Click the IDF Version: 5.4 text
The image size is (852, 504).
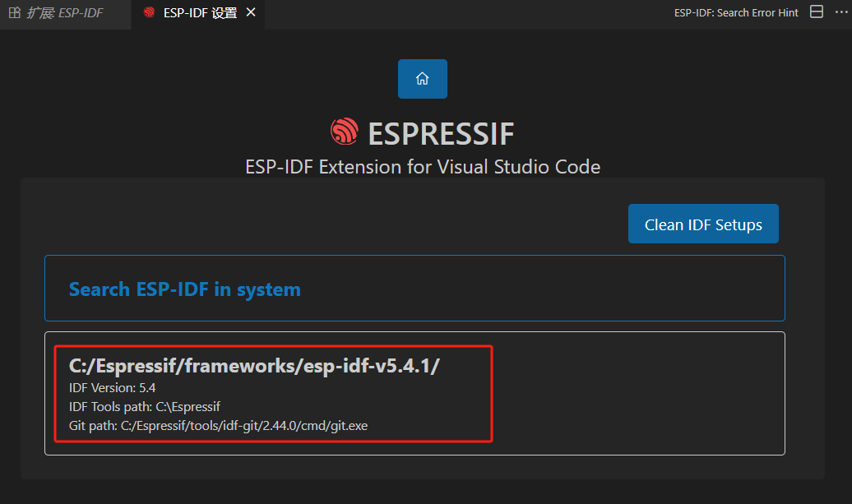[x=112, y=388]
